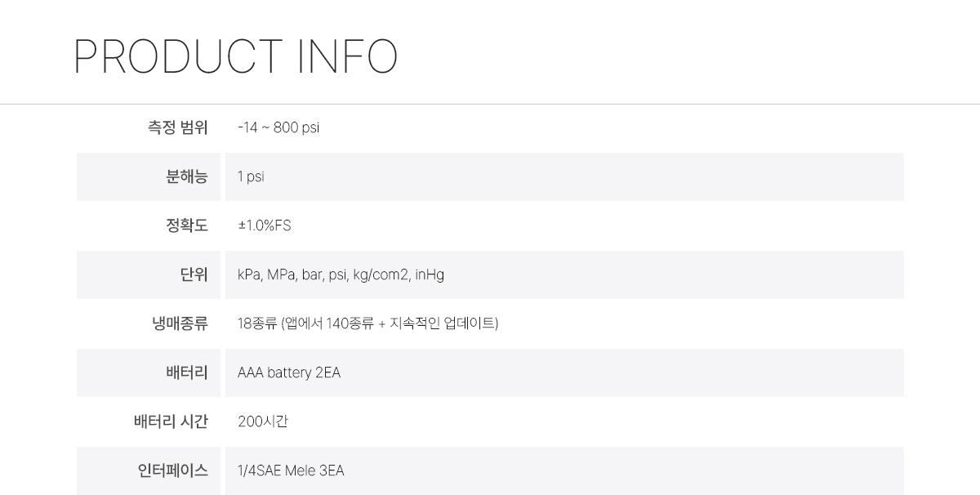Viewport: 980px width, 495px height.
Task: Click the kg/com2 unit text
Action: point(380,274)
